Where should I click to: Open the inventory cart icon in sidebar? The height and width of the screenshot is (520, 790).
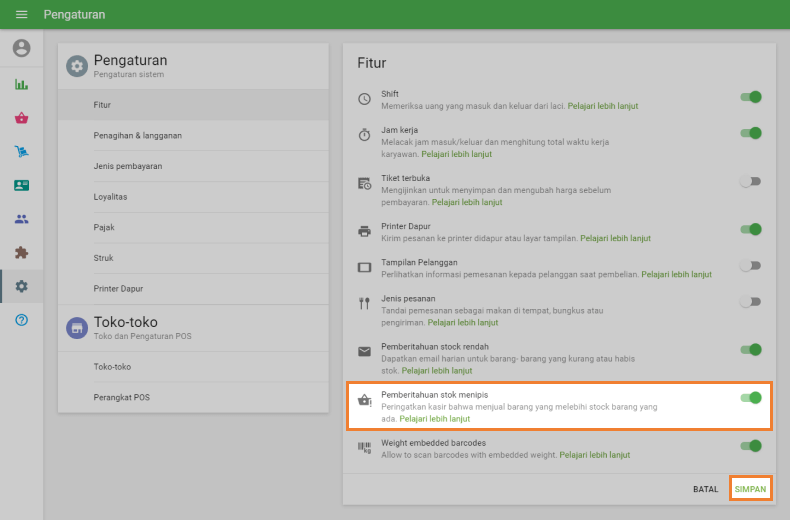point(21,152)
